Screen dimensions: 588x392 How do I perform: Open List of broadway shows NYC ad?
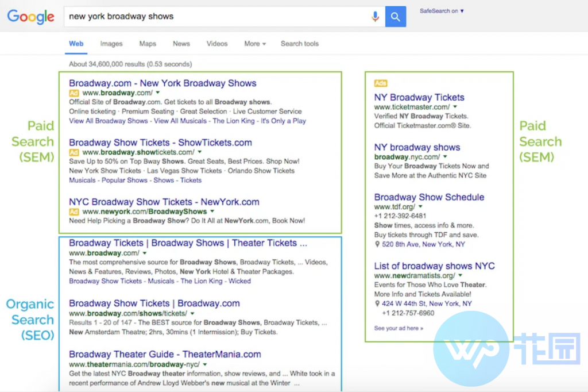434,266
